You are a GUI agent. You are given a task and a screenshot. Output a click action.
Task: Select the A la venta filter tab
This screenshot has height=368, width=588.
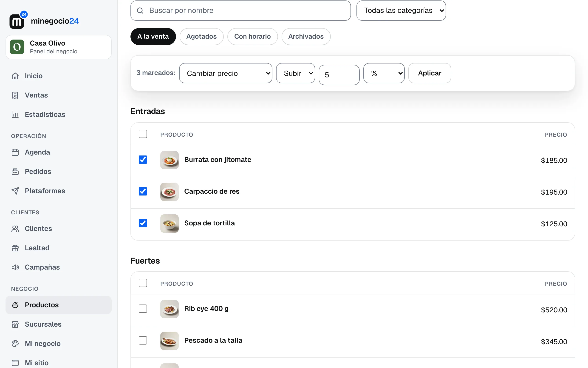click(x=153, y=37)
